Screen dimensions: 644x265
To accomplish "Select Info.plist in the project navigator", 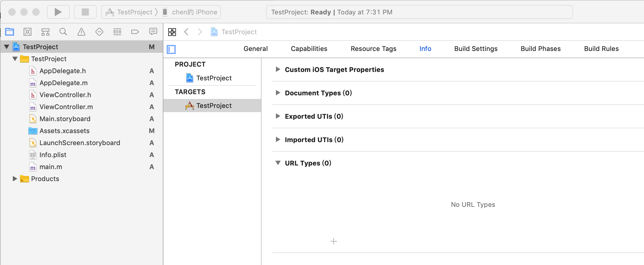I will pyautogui.click(x=53, y=155).
